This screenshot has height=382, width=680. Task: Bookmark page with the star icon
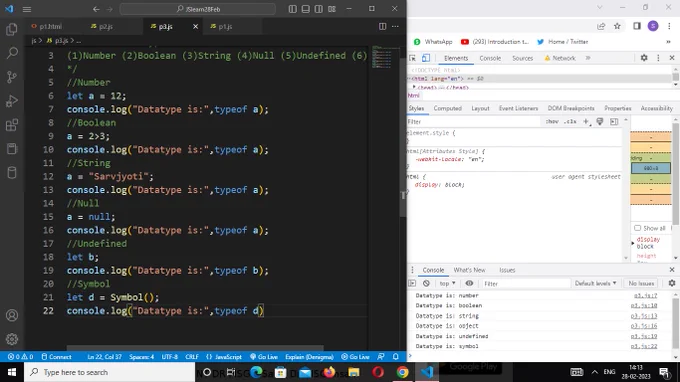[x=617, y=26]
